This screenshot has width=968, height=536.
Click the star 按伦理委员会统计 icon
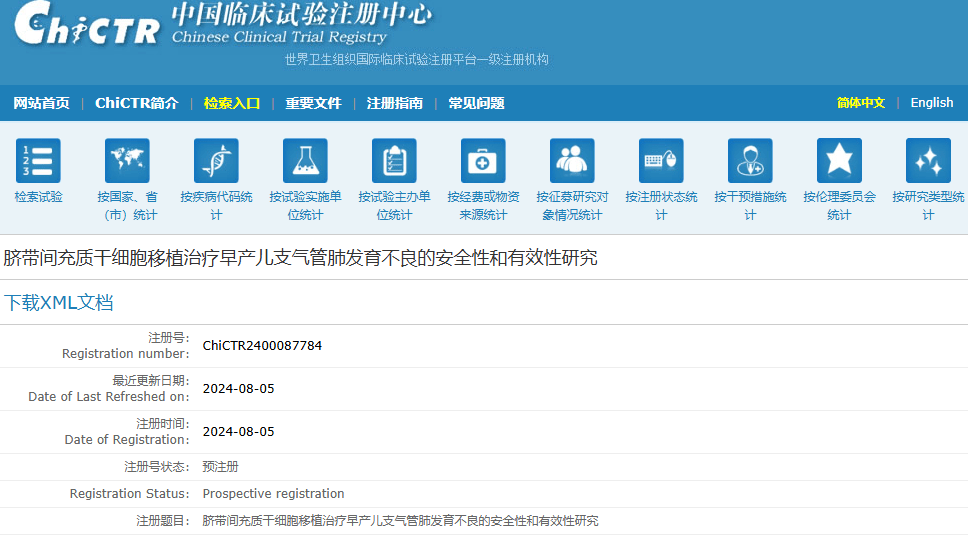(839, 161)
